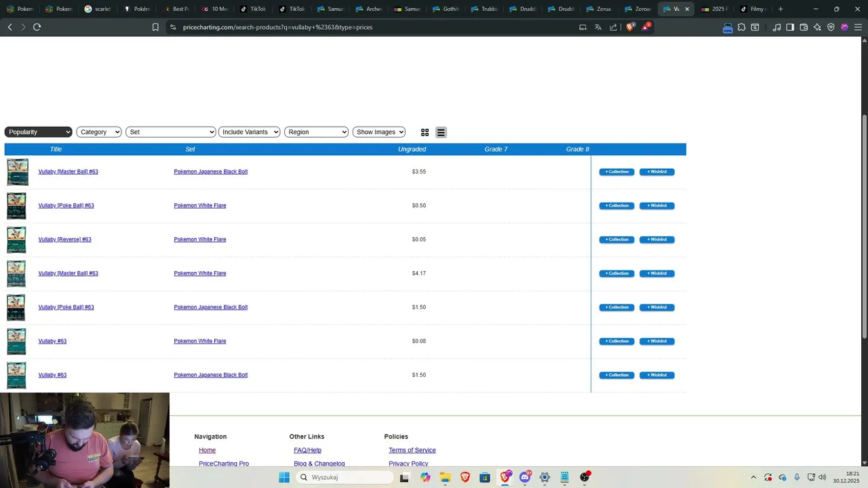Click the Title column header

[x=56, y=149]
